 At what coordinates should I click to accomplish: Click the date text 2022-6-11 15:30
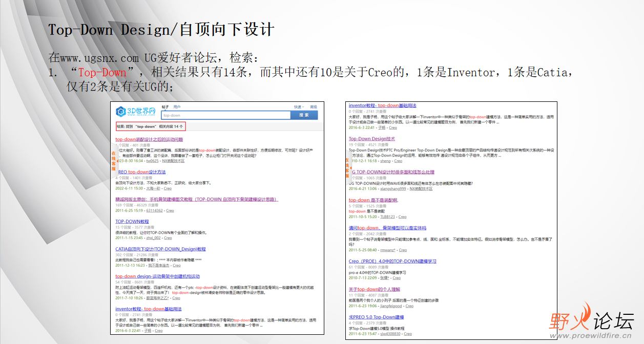point(129,188)
